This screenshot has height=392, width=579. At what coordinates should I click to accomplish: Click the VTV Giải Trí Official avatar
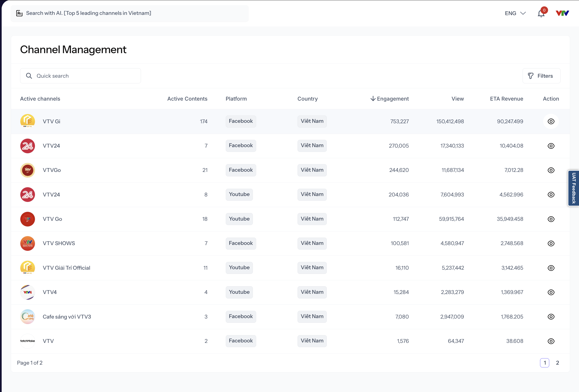tap(27, 268)
